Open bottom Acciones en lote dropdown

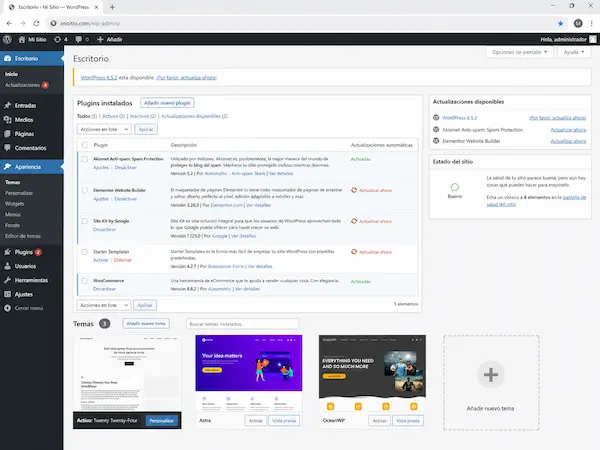tap(104, 305)
